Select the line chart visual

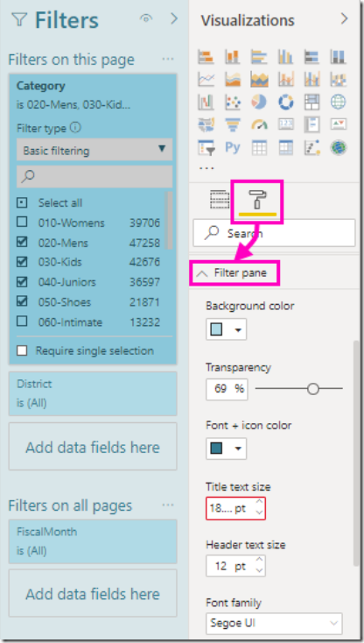coord(206,79)
